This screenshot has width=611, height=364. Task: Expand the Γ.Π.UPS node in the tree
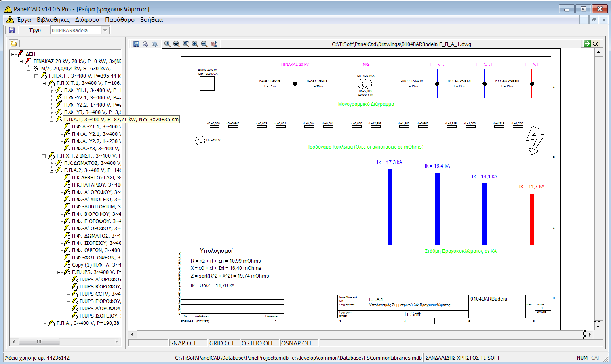(x=59, y=271)
